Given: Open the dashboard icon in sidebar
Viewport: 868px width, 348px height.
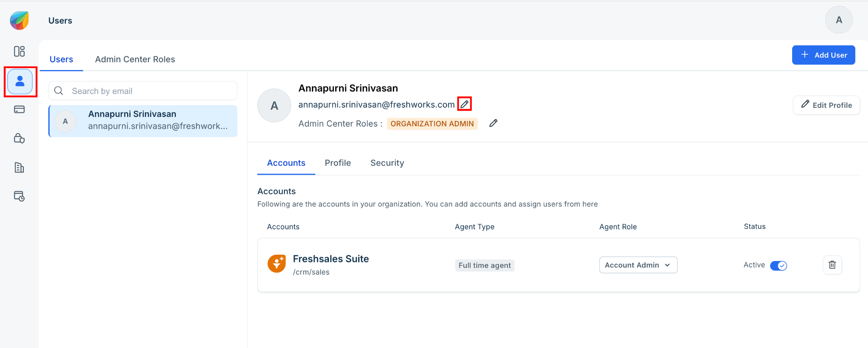Looking at the screenshot, I should coord(19,51).
